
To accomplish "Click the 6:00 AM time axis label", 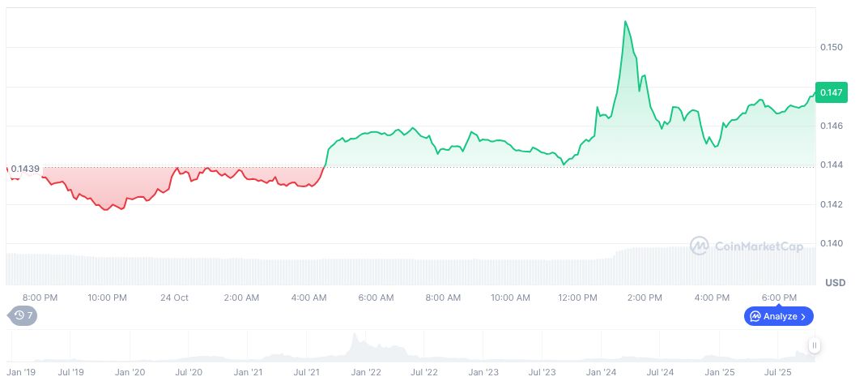I will point(376,298).
